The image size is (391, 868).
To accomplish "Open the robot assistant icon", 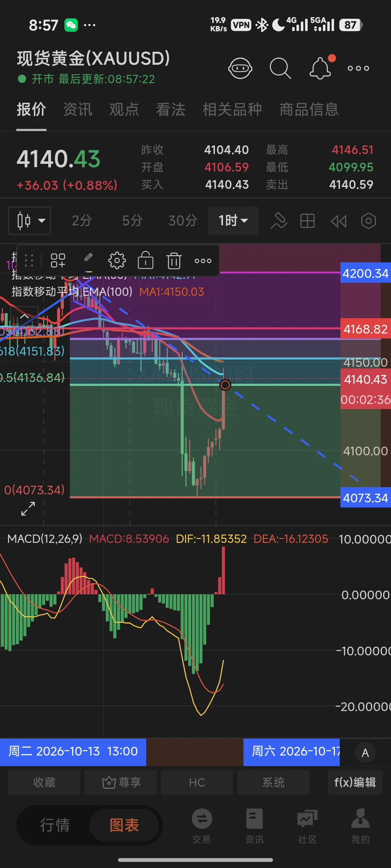I will click(x=240, y=68).
